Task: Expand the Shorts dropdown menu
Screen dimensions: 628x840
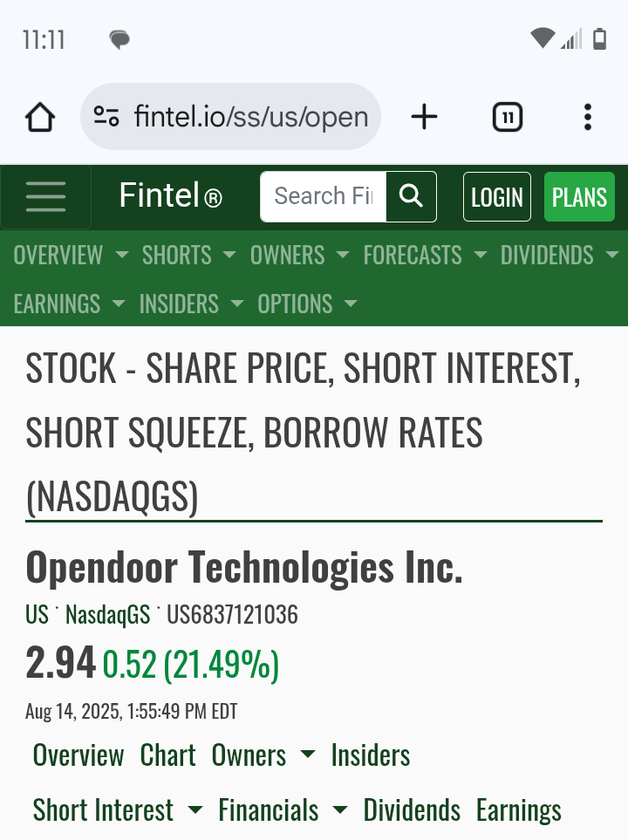Action: (x=188, y=255)
